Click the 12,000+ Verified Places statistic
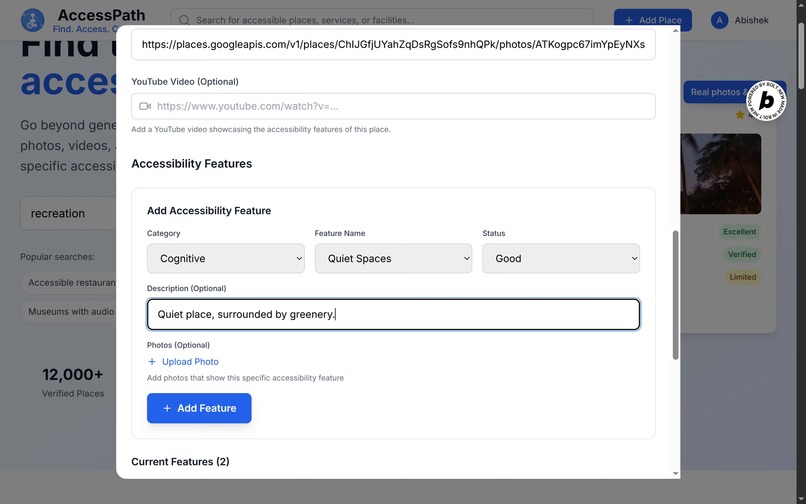This screenshot has width=806, height=504. pos(73,383)
